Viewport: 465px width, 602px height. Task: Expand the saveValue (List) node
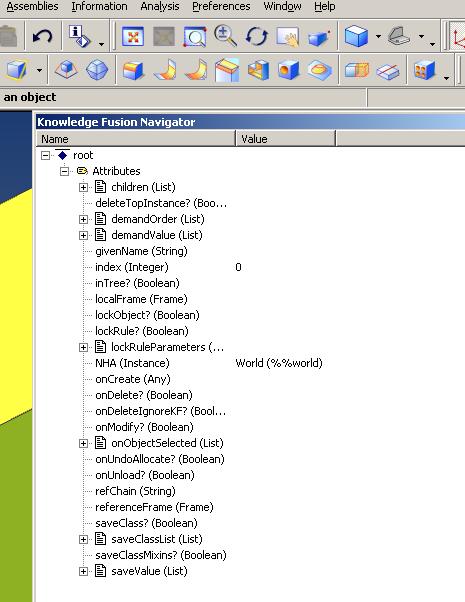point(83,571)
